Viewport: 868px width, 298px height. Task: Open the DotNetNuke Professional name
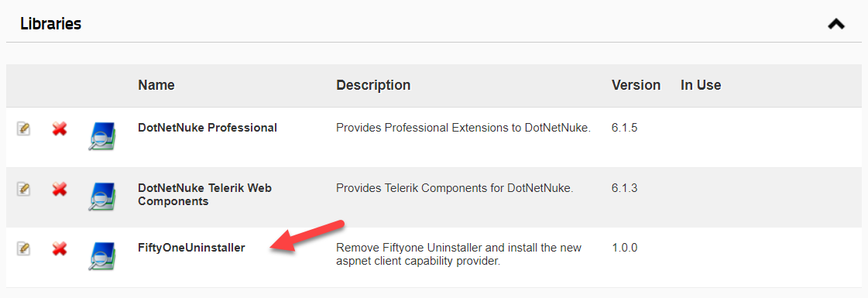208,128
